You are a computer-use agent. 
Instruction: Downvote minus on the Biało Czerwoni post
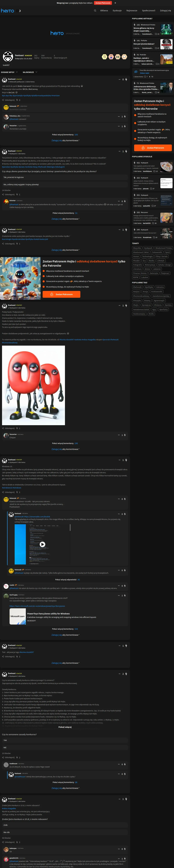(119, 80)
